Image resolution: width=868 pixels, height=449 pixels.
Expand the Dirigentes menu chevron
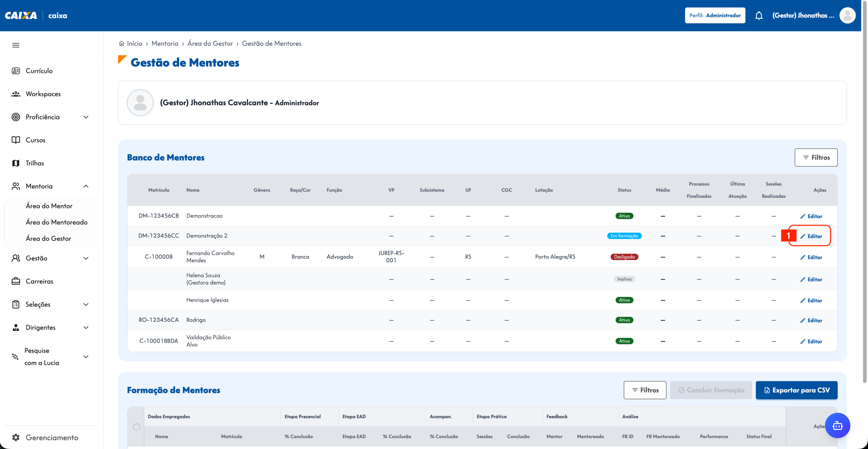pos(86,327)
